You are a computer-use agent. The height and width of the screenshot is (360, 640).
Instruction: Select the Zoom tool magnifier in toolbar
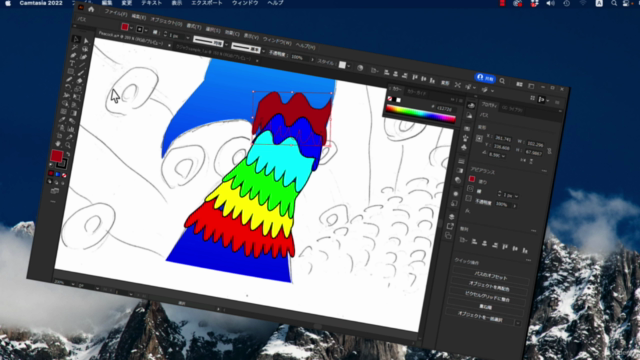point(68,145)
